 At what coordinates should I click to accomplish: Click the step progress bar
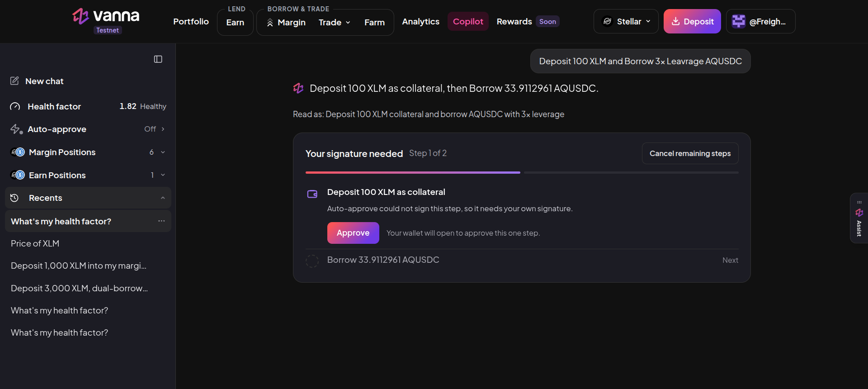[522, 172]
